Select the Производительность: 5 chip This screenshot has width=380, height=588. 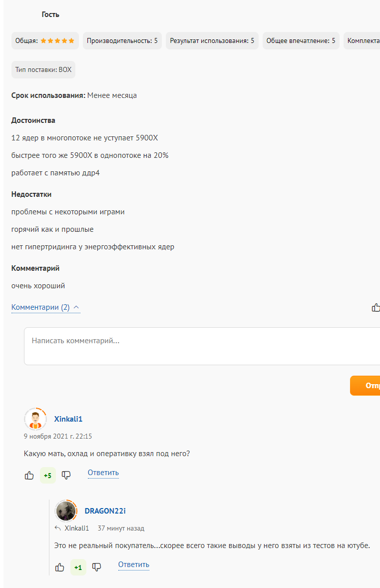click(x=122, y=41)
